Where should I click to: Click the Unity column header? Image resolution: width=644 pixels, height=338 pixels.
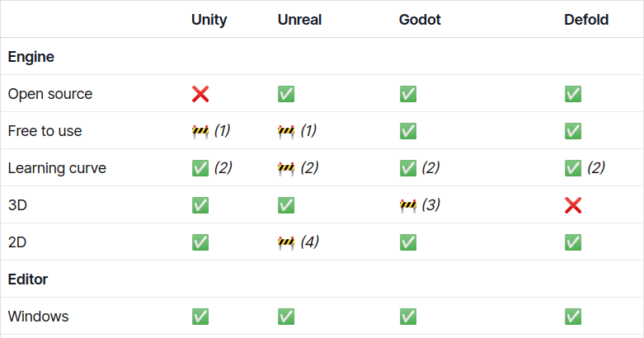click(209, 19)
